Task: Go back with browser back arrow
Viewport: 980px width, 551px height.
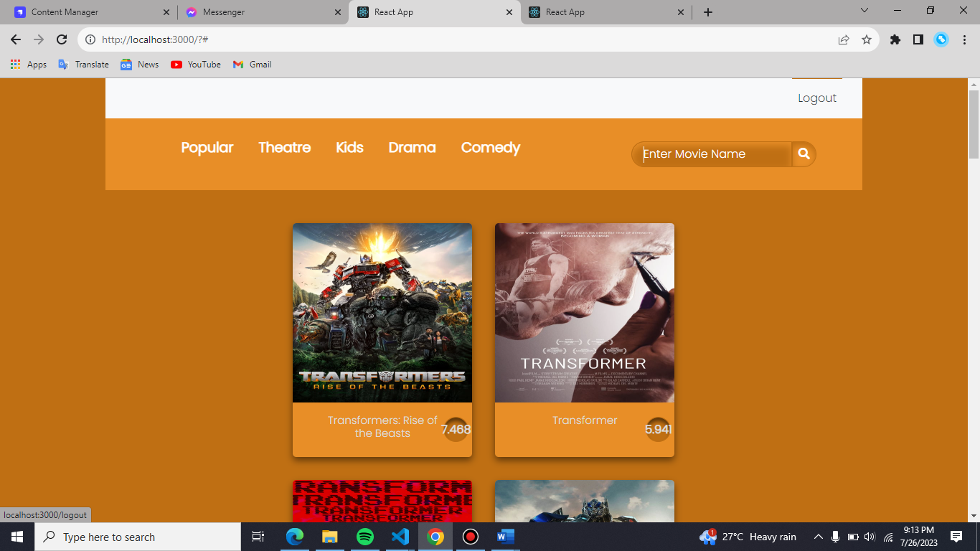Action: click(16, 39)
